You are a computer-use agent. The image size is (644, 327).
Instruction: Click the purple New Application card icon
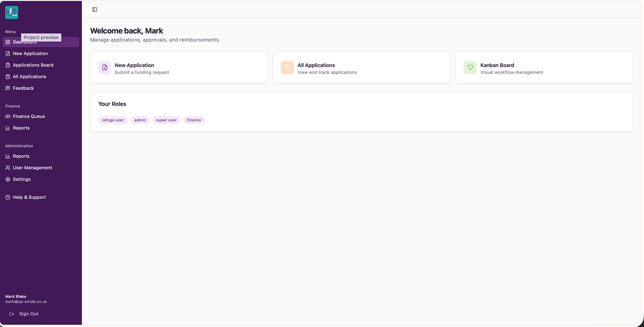[105, 68]
